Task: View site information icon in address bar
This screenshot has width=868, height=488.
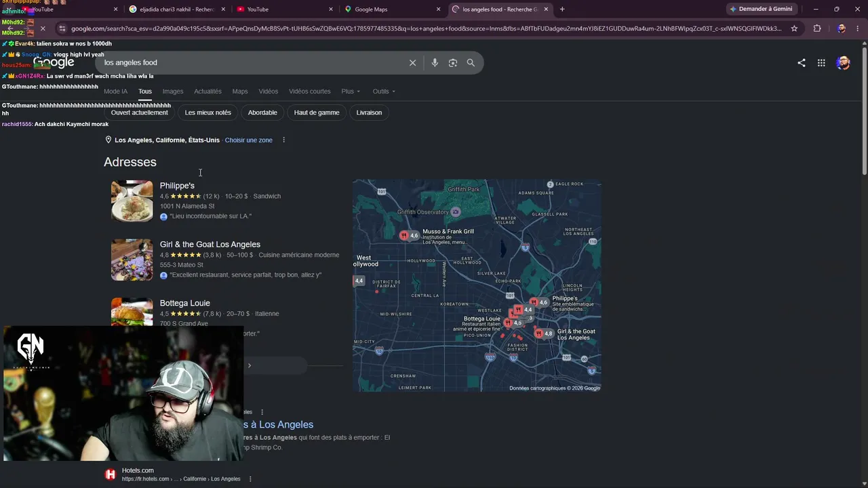Action: coord(62,28)
